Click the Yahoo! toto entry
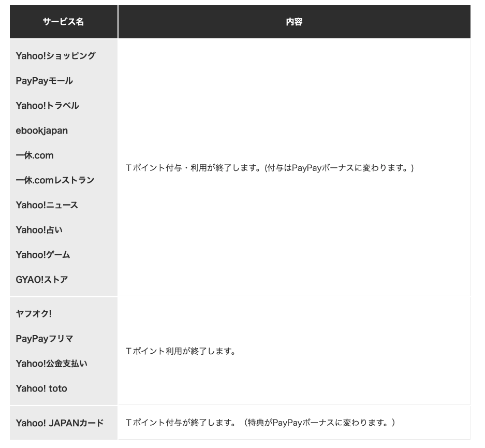 click(41, 388)
